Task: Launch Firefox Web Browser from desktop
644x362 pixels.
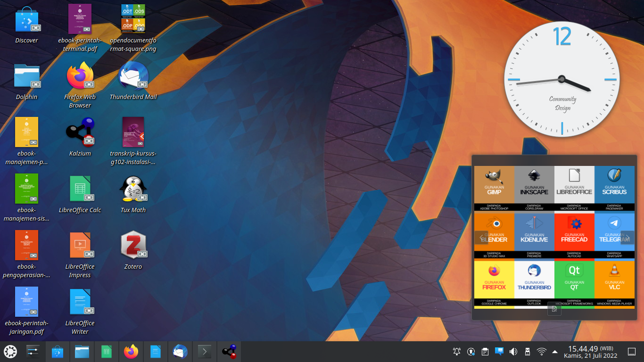Action: point(80,85)
